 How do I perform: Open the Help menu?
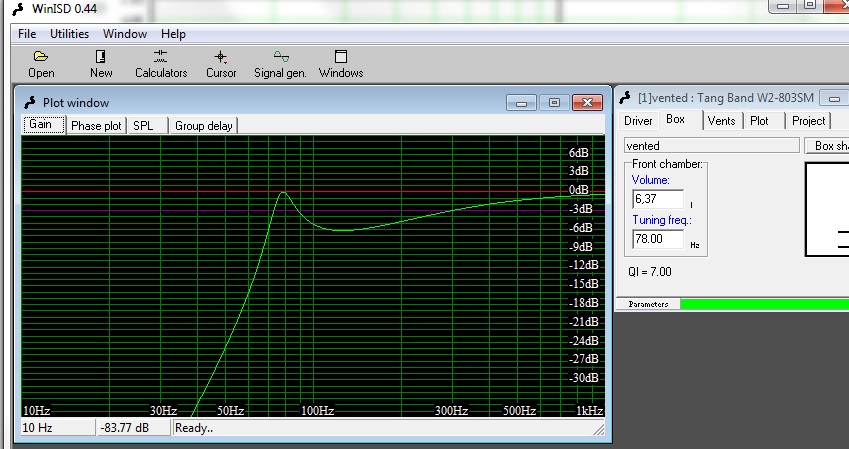pyautogui.click(x=173, y=34)
